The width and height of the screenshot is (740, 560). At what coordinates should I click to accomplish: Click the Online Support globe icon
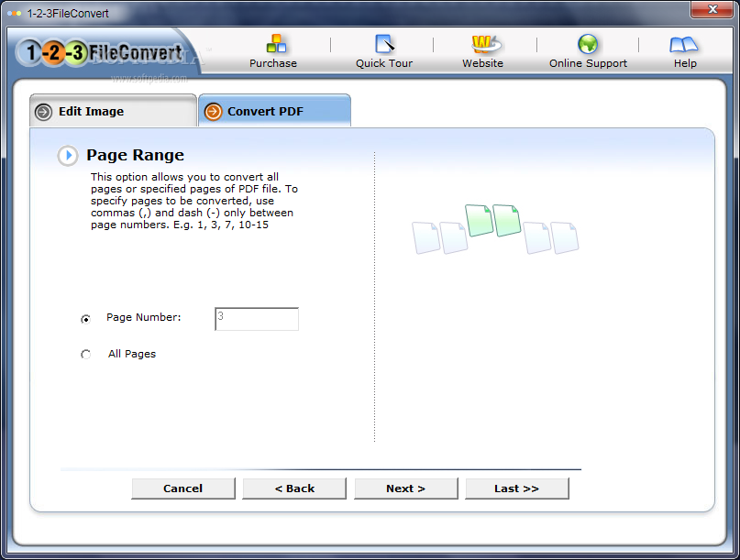point(588,44)
